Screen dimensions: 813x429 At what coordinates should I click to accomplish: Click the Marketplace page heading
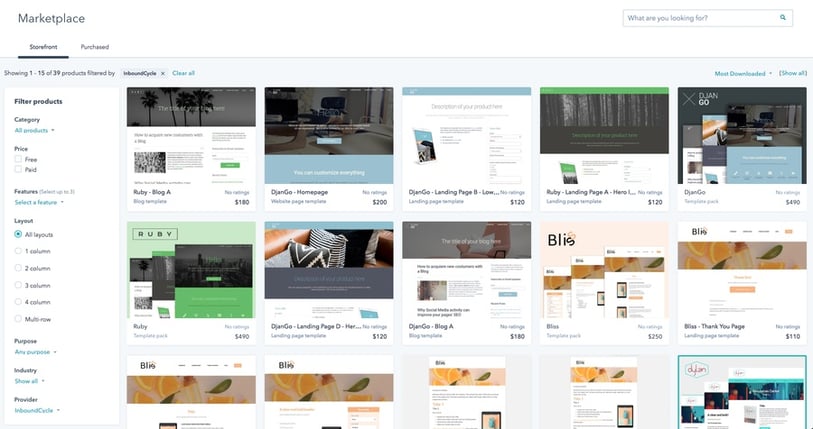coord(51,18)
